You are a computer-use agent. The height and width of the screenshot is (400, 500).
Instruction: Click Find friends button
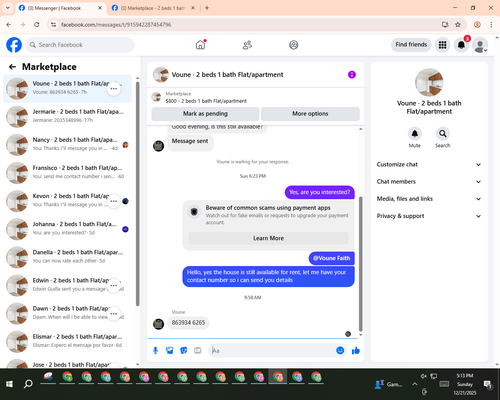tap(411, 45)
